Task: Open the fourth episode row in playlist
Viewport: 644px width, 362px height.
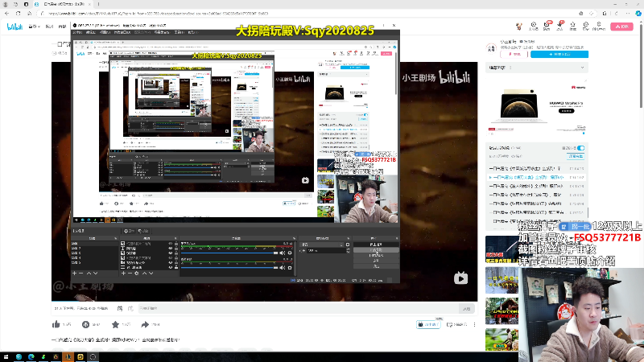Action: (536, 195)
